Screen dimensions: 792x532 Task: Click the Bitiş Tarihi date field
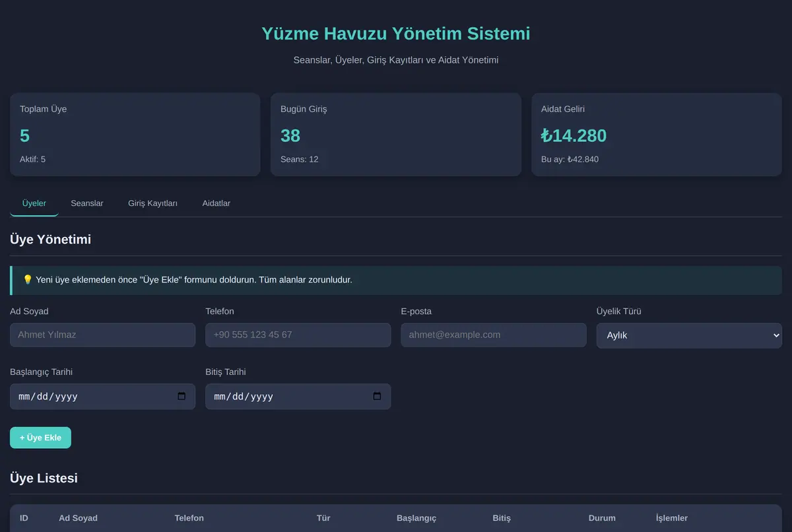(298, 397)
